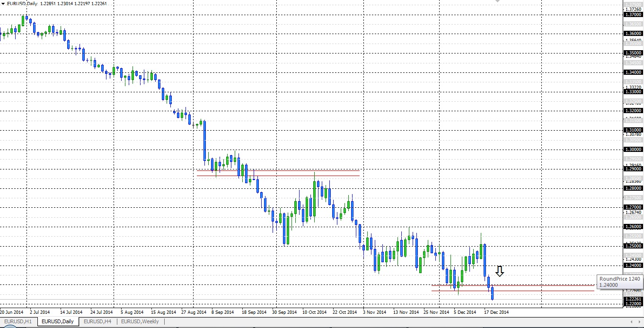Click the 8 Sep 2014 date label

(x=222, y=312)
